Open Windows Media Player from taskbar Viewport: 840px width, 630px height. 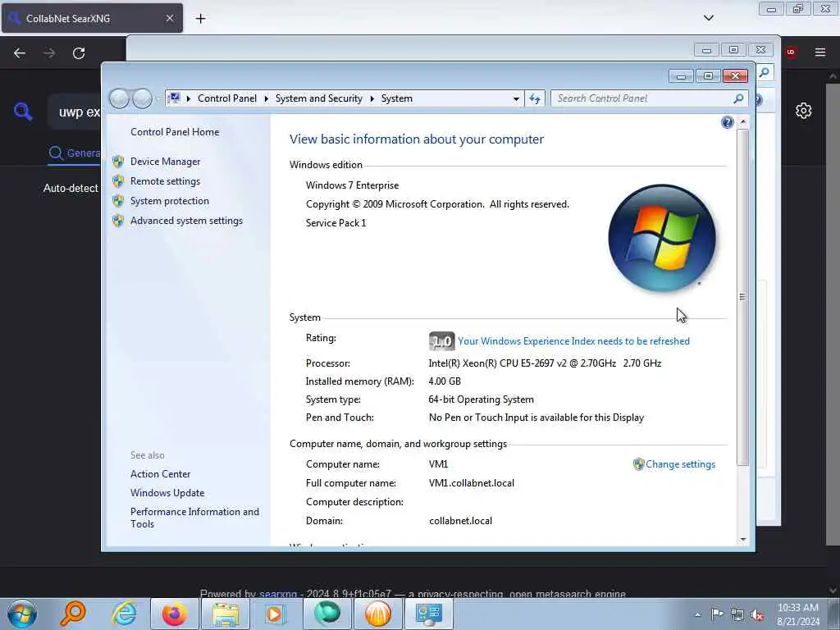(x=276, y=614)
